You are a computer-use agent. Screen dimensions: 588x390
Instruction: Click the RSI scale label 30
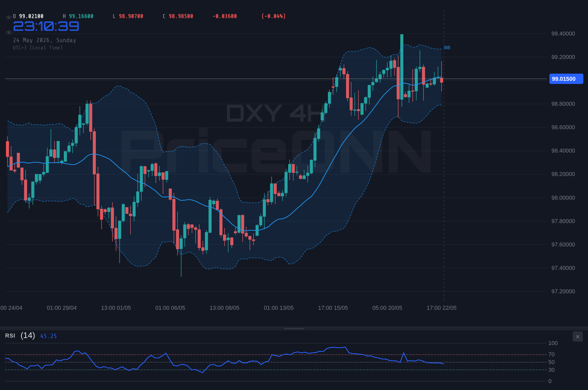(x=551, y=370)
